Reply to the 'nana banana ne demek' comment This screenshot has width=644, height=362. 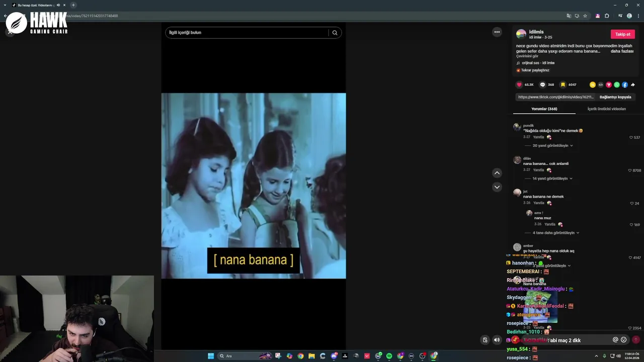[538, 203]
